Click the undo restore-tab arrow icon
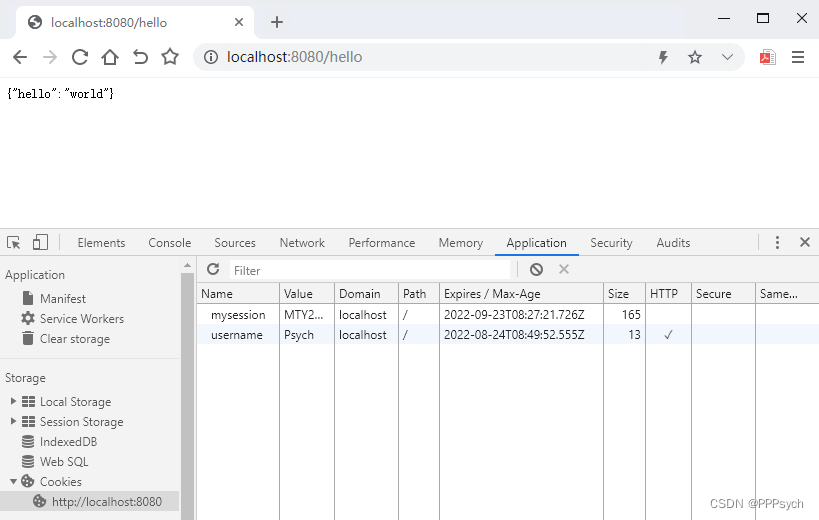The width and height of the screenshot is (819, 520). coord(140,57)
